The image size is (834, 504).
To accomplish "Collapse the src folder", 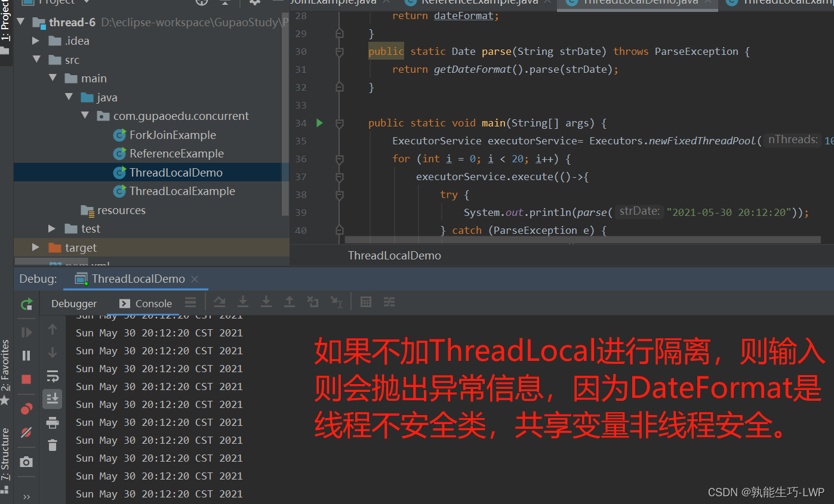I will tap(37, 59).
